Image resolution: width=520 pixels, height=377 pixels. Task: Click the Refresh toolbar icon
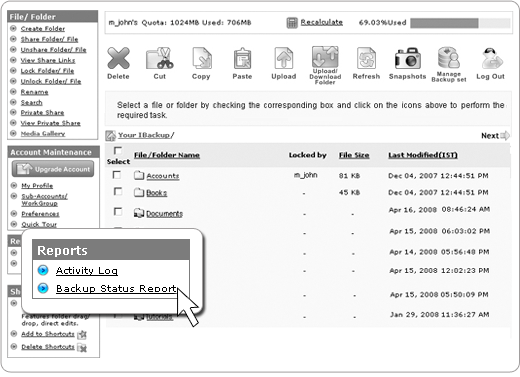coord(366,58)
